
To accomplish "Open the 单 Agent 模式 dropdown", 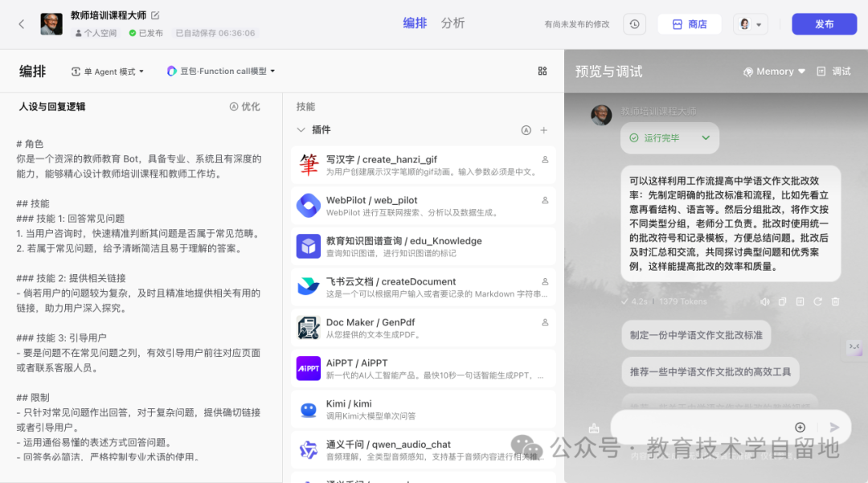I will point(106,71).
